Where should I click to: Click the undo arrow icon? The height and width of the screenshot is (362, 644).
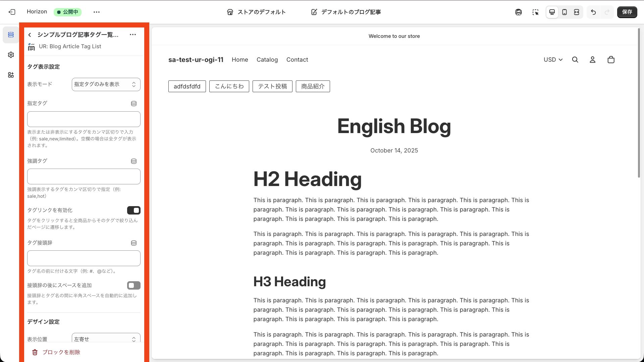click(593, 12)
